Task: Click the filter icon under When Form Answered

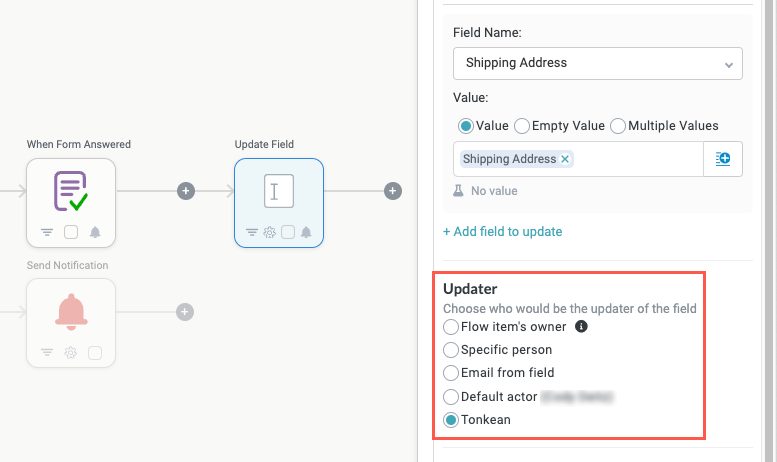Action: pos(47,232)
